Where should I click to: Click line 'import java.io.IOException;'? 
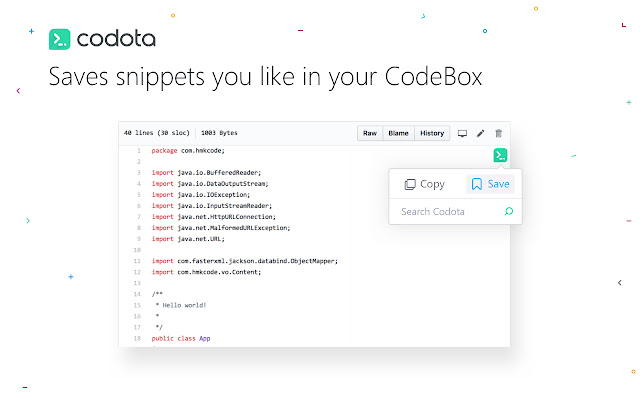point(201,195)
